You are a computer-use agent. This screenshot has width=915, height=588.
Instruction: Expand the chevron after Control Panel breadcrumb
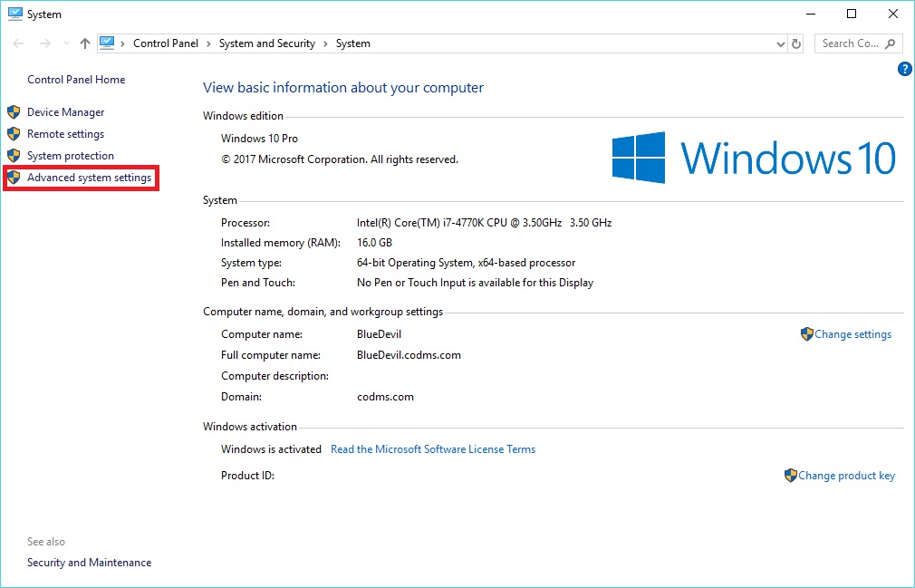click(208, 43)
